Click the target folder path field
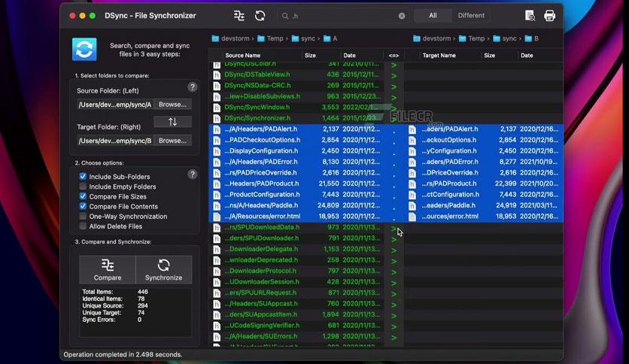 coord(115,141)
